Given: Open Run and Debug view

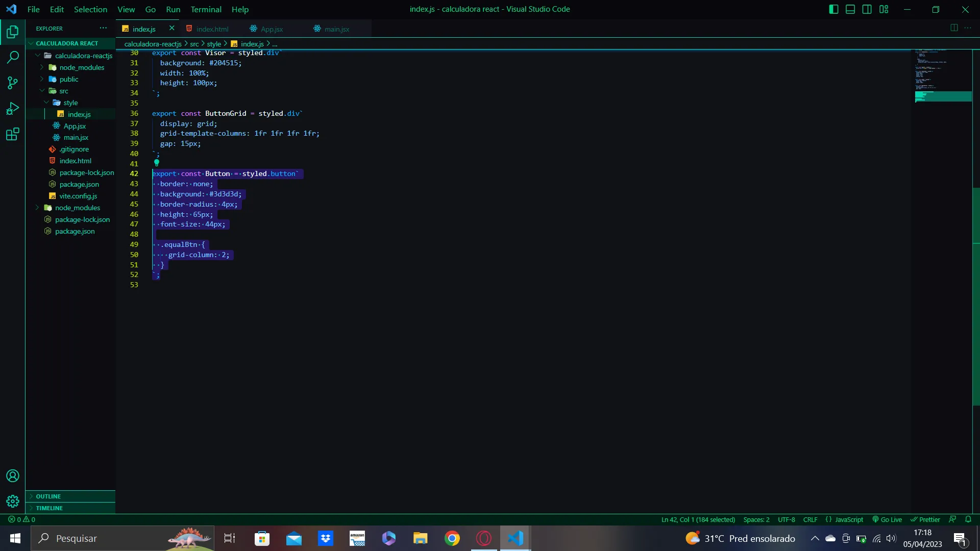Looking at the screenshot, I should pos(13,109).
